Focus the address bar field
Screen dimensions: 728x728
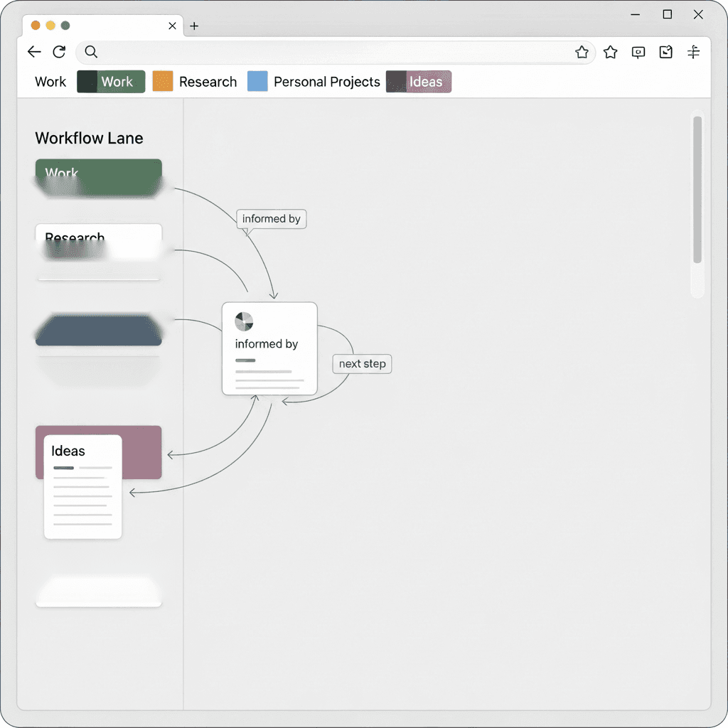[x=336, y=52]
